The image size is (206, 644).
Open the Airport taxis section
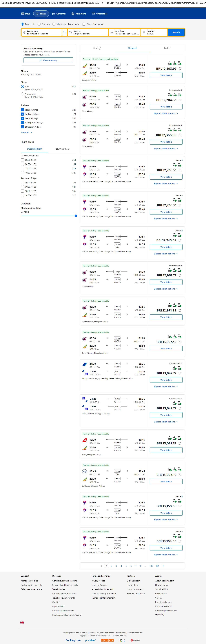coord(99,14)
